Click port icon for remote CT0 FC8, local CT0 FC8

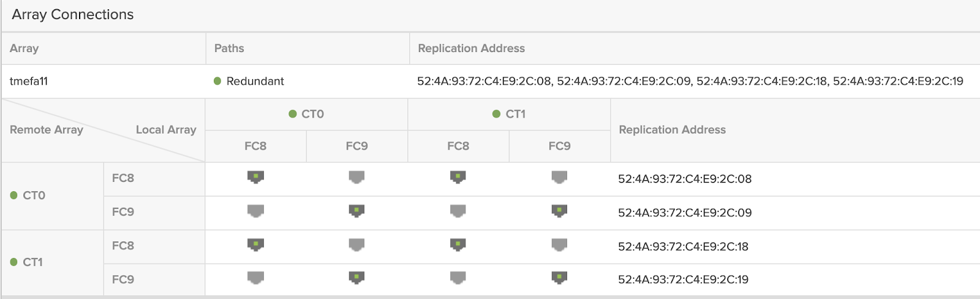(x=255, y=178)
